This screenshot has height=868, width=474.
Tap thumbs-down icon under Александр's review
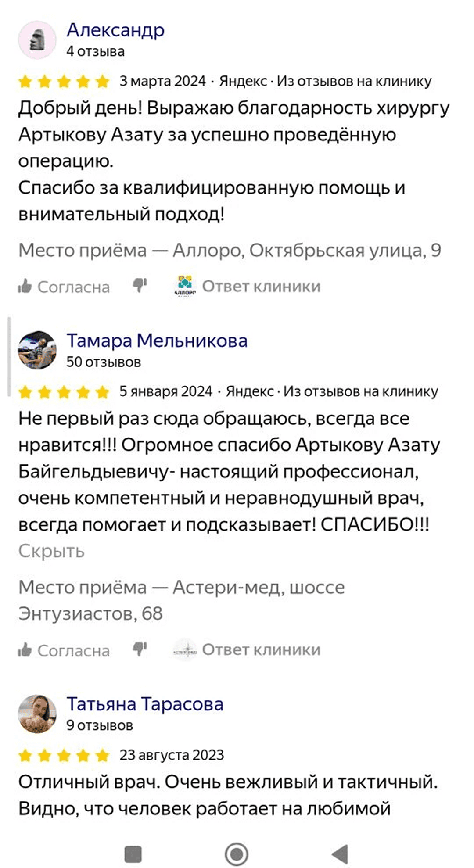[140, 286]
